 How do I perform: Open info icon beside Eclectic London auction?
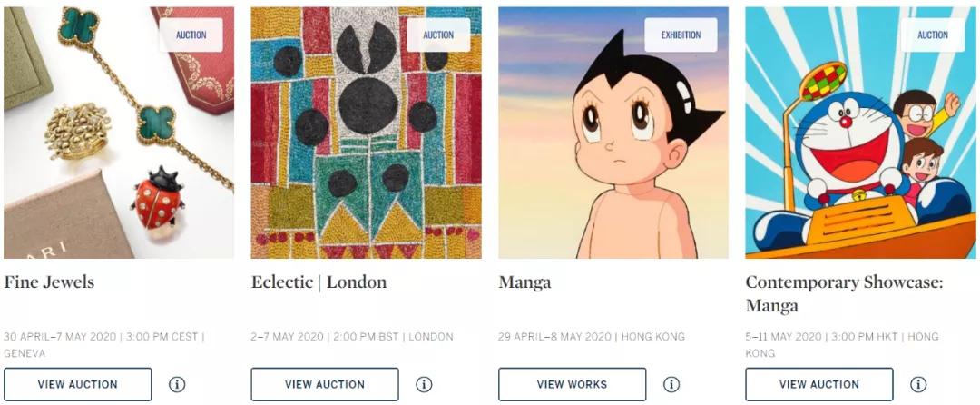click(x=424, y=384)
